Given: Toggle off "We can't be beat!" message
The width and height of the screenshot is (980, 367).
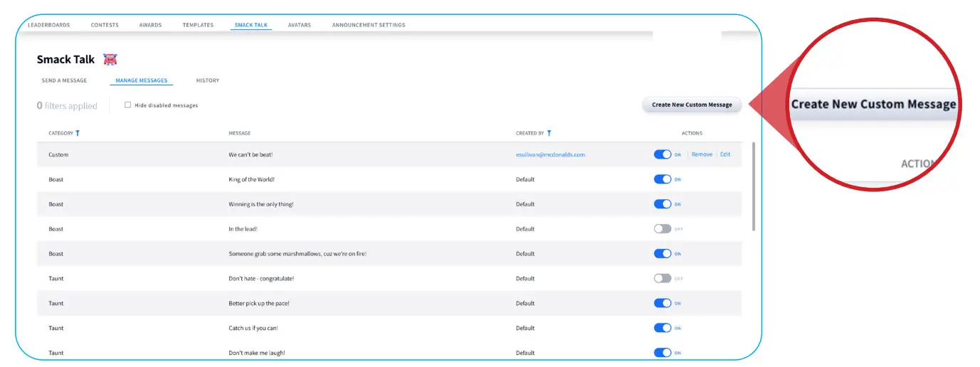Looking at the screenshot, I should (x=663, y=154).
